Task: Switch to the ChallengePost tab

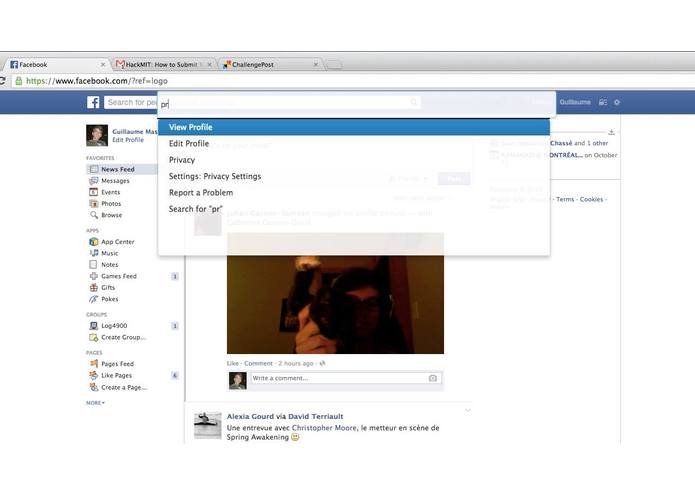Action: [270, 65]
